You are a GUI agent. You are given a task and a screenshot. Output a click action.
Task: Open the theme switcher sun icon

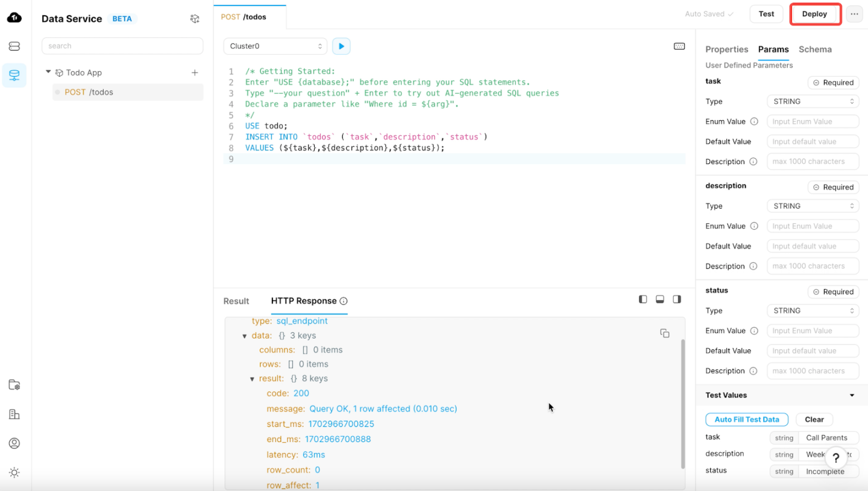14,472
